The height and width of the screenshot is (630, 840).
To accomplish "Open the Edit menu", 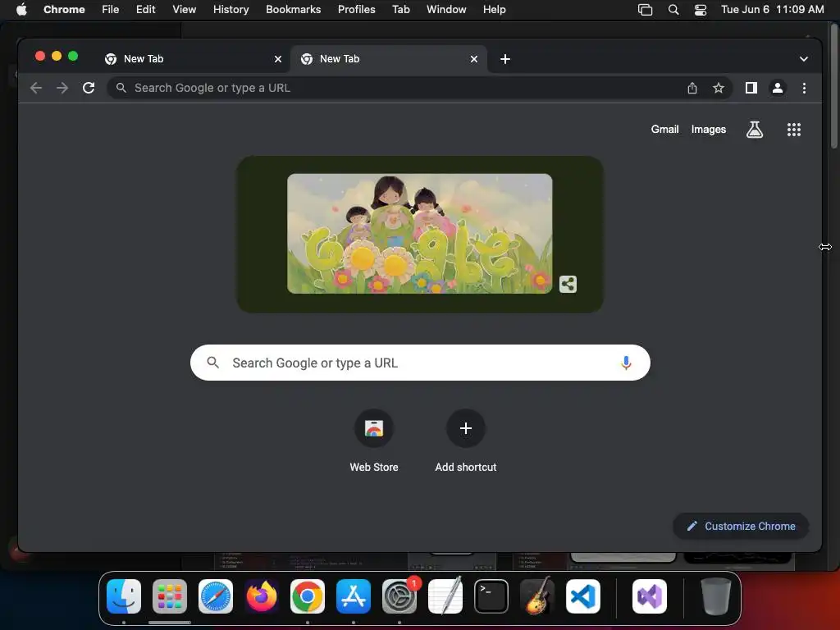I will point(145,10).
